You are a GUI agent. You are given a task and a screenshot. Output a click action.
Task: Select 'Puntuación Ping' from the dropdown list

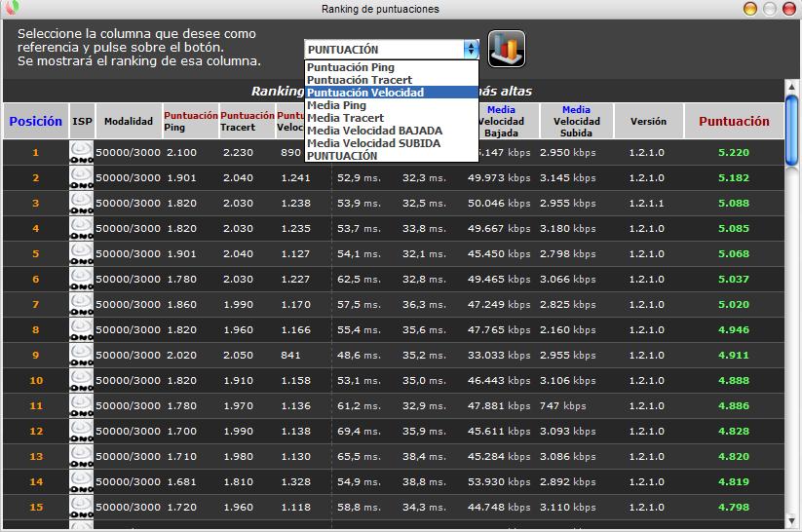351,67
